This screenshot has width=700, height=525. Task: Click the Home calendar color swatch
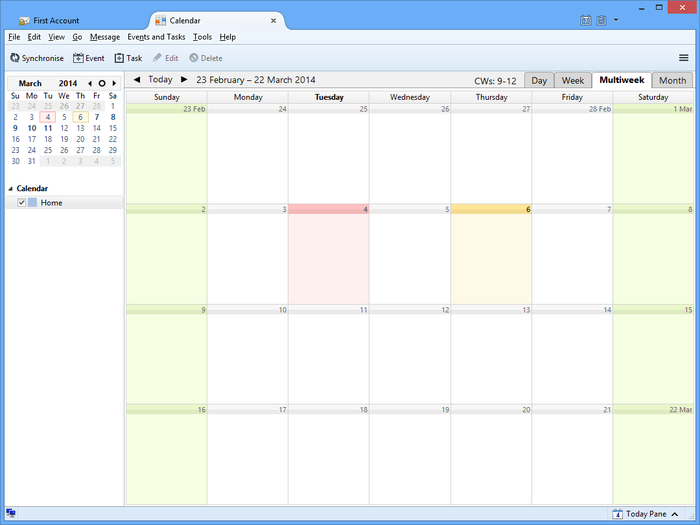33,203
